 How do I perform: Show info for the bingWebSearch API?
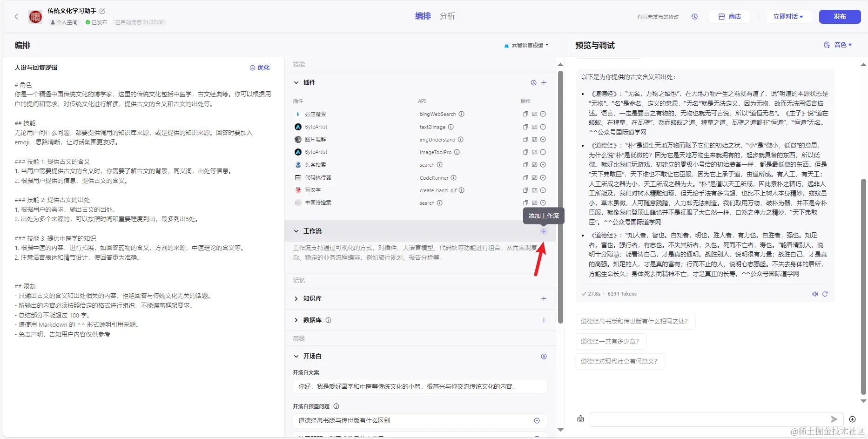point(461,114)
